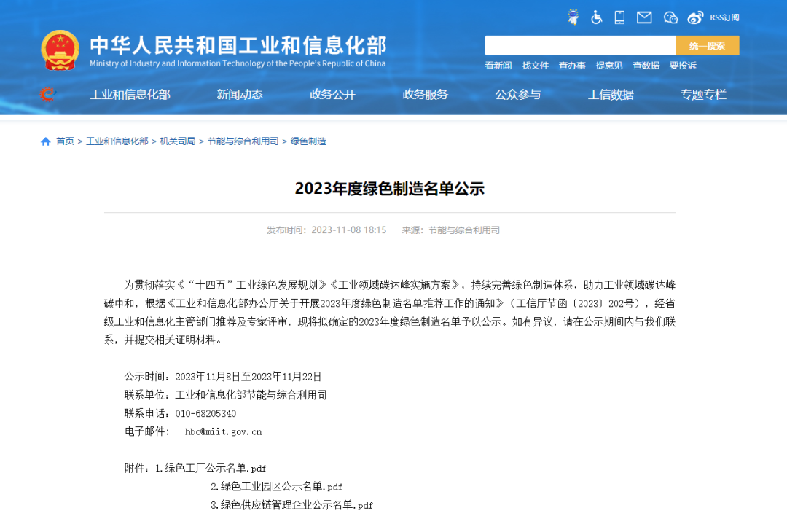The width and height of the screenshot is (787, 532).
Task: Click the source text 来源：节能与综合利用司
Action: pyautogui.click(x=451, y=230)
